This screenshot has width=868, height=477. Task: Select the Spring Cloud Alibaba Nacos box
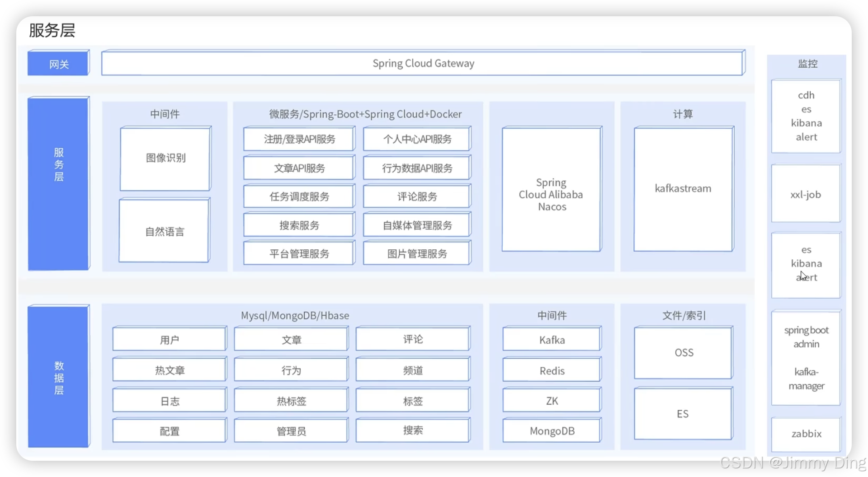point(552,189)
